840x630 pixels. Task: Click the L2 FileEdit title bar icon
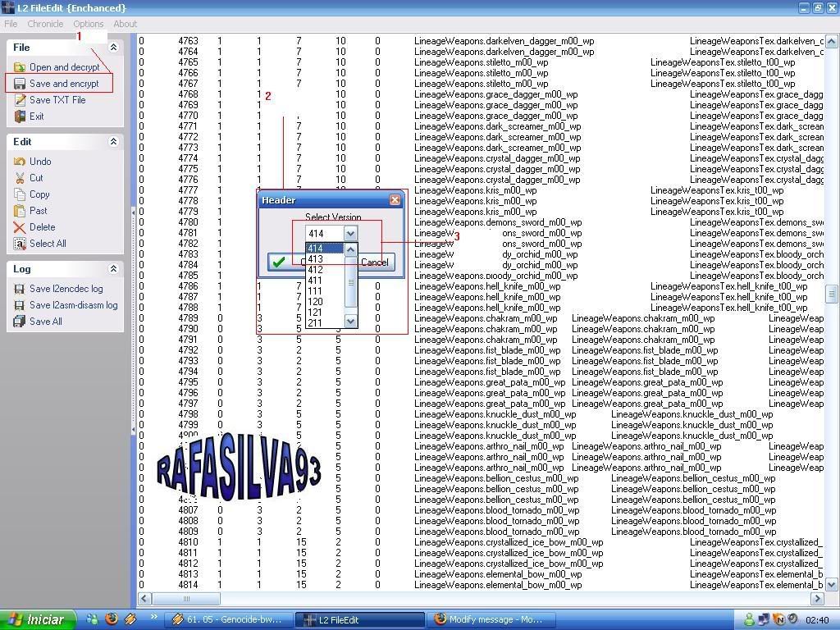tap(7, 7)
